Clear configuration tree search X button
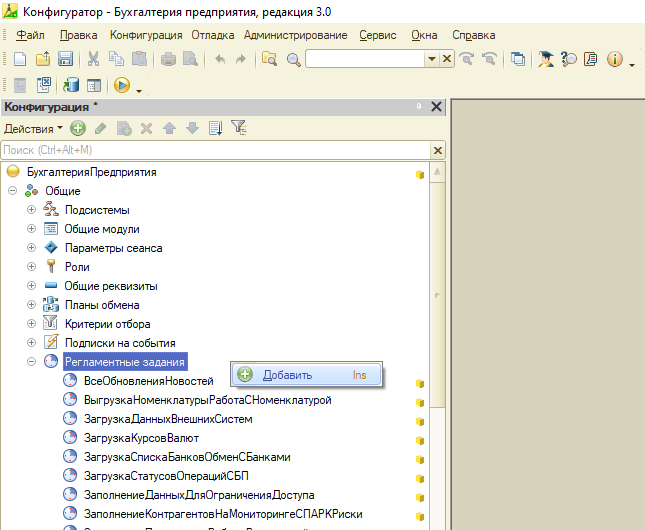645x530 pixels. (438, 151)
